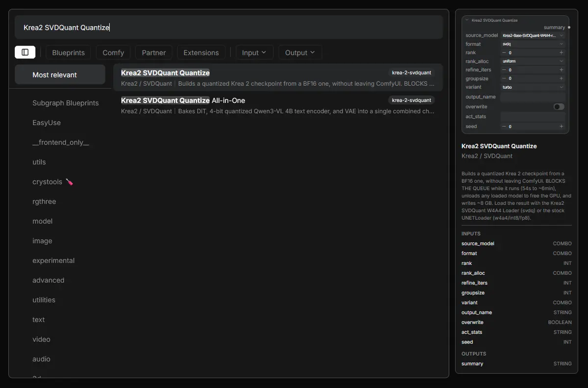Click the act_stats row in INPUTS list

(516, 332)
